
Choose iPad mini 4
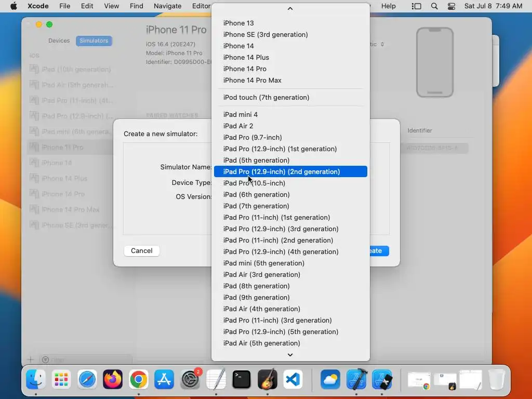coord(290,115)
